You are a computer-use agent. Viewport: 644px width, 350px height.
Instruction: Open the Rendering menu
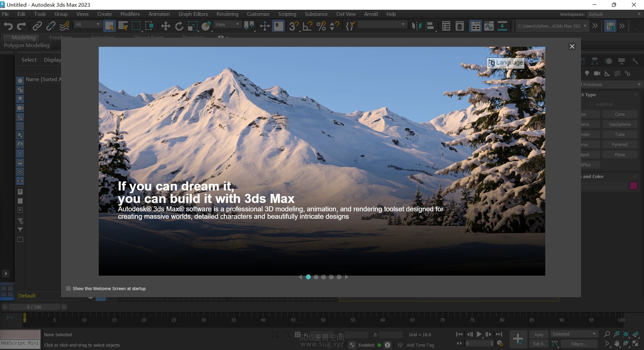pyautogui.click(x=227, y=14)
